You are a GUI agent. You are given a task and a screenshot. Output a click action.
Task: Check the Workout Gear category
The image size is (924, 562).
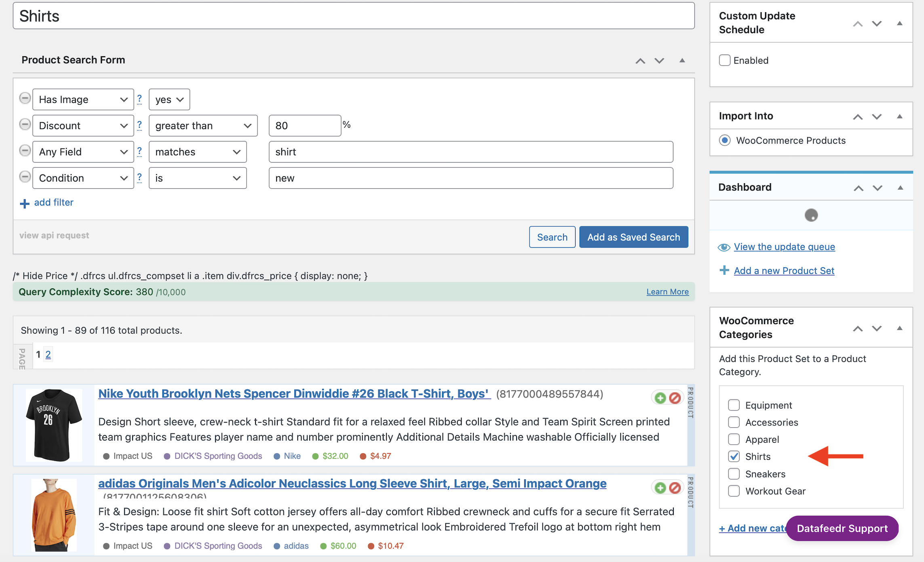coord(734,491)
